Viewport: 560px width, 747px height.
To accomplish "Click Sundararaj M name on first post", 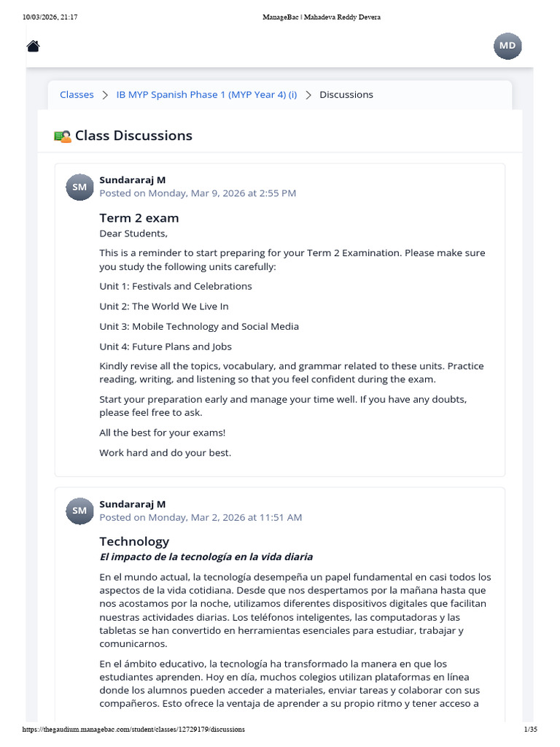I will tap(133, 180).
